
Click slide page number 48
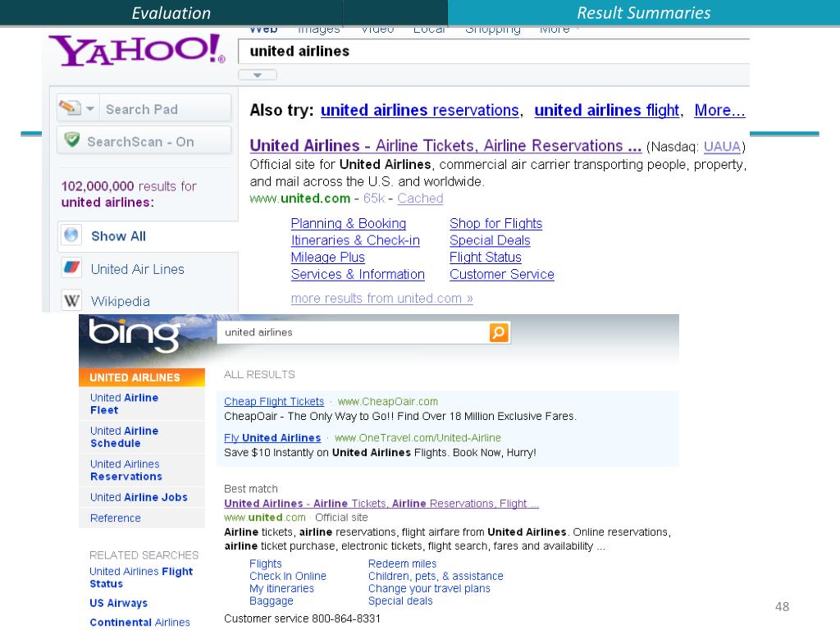point(782,606)
